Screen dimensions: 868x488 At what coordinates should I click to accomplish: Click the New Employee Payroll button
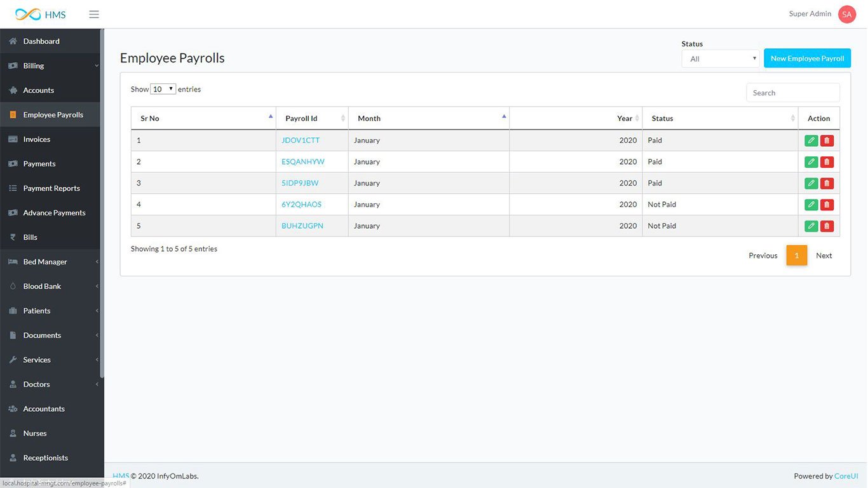coord(807,58)
